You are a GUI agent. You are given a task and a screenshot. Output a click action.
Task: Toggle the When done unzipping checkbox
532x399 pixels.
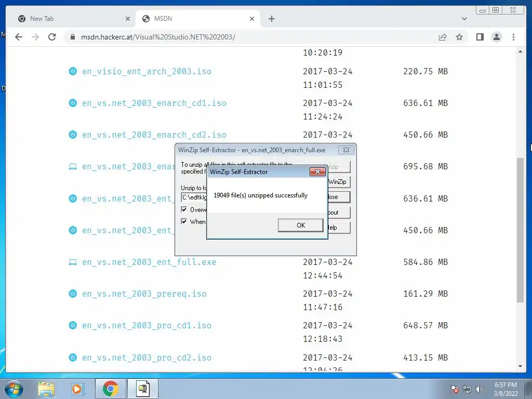(x=184, y=221)
